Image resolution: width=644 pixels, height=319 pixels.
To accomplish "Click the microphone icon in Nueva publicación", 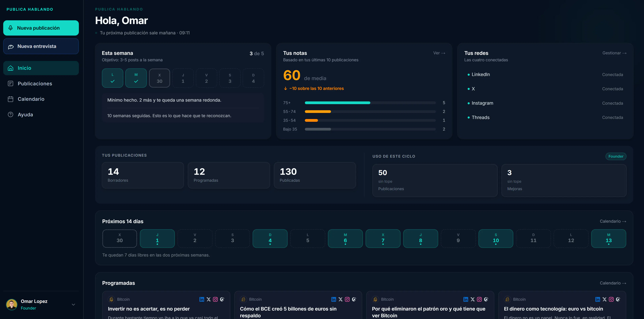I will click(x=11, y=28).
